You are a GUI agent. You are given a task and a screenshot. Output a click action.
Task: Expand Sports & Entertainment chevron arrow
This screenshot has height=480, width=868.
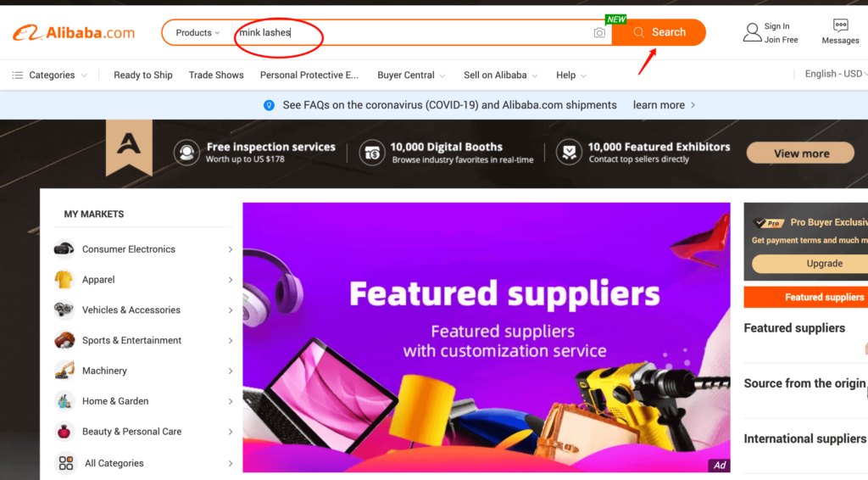[x=231, y=340]
